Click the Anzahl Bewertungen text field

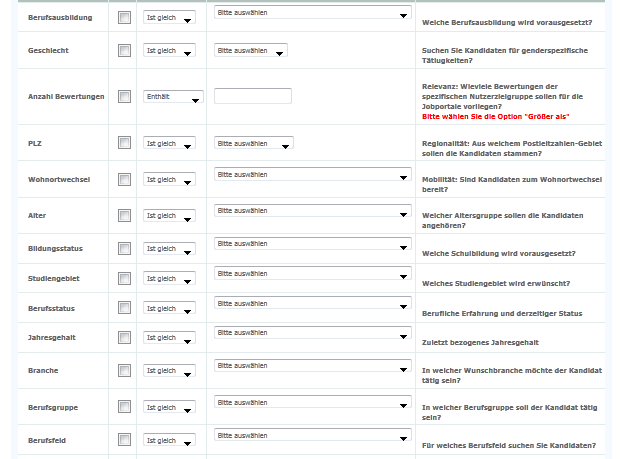[x=253, y=96]
